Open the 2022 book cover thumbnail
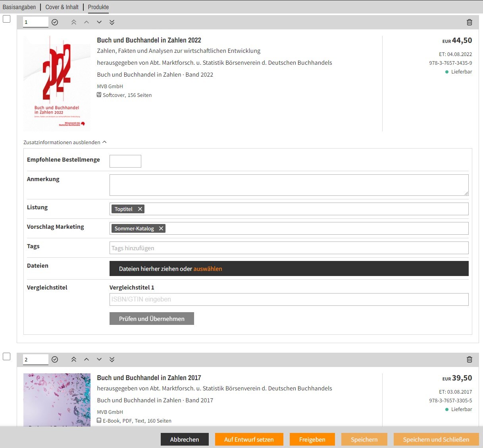 pos(57,83)
